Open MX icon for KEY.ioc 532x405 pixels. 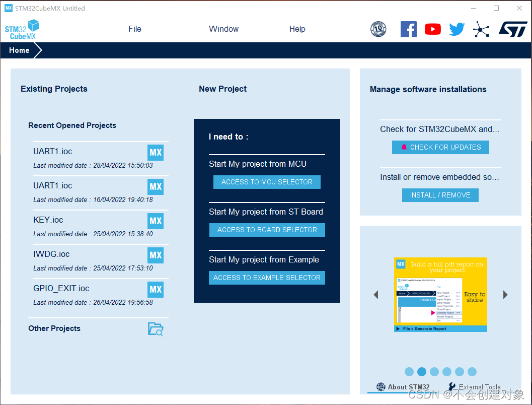coord(156,221)
